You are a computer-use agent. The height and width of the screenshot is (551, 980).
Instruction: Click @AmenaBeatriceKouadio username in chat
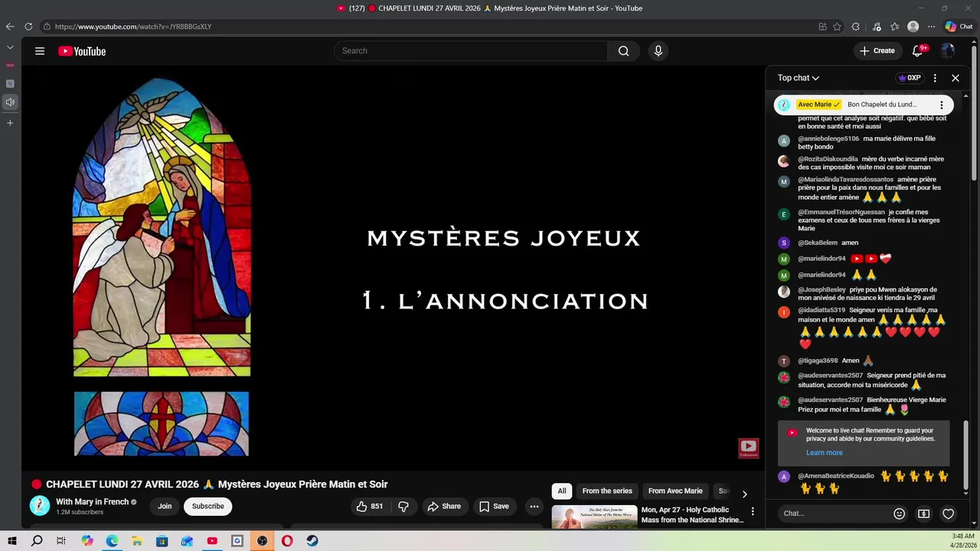836,476
